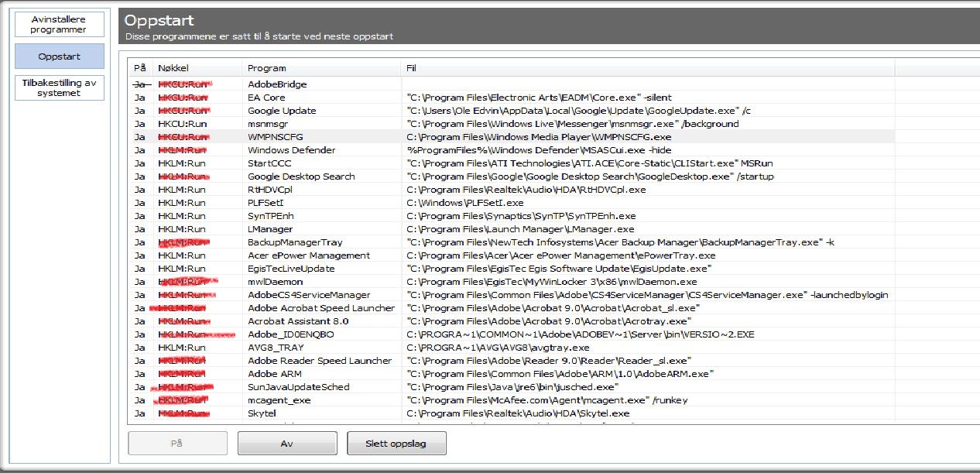Click the Ja status in LManager row

click(139, 229)
